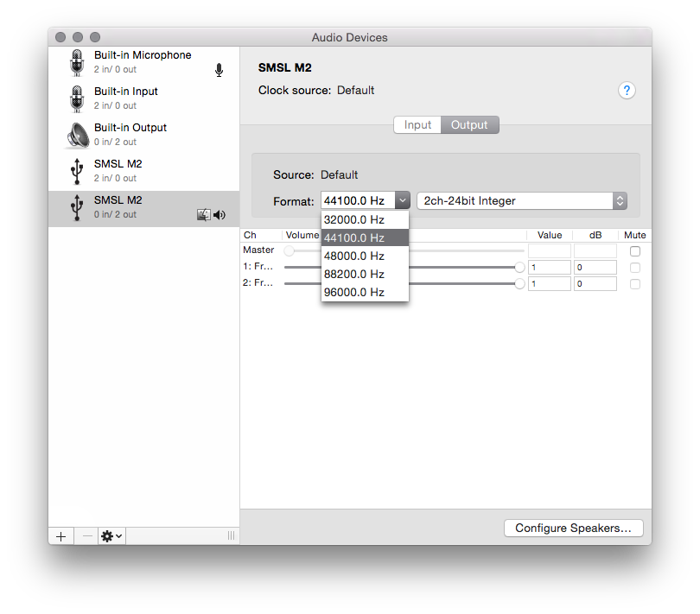Click the Value column header

click(550, 235)
